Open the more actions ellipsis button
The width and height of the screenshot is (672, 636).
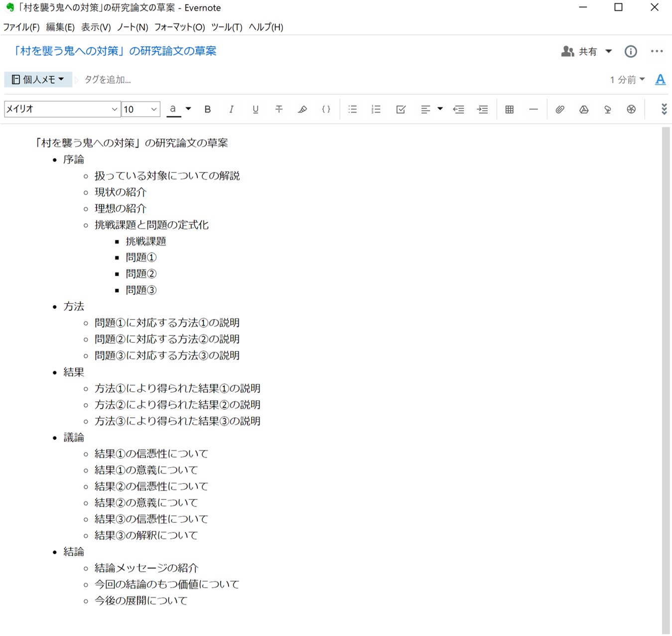pos(657,51)
